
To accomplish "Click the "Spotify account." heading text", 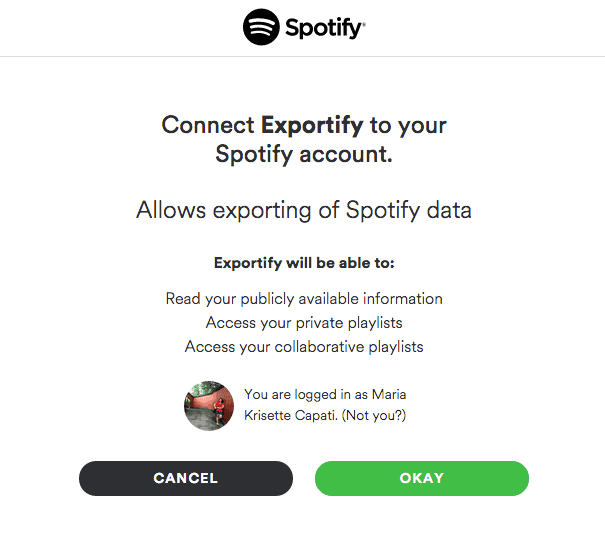I will click(x=304, y=155).
